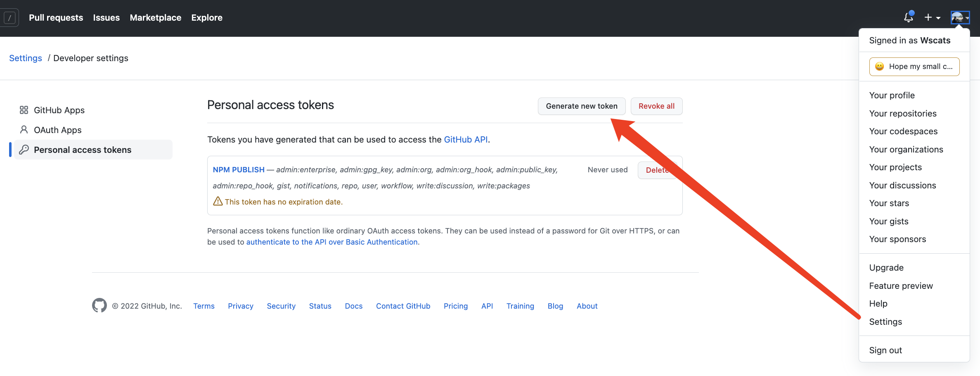Open the notifications bell
The image size is (980, 376).
click(x=909, y=17)
